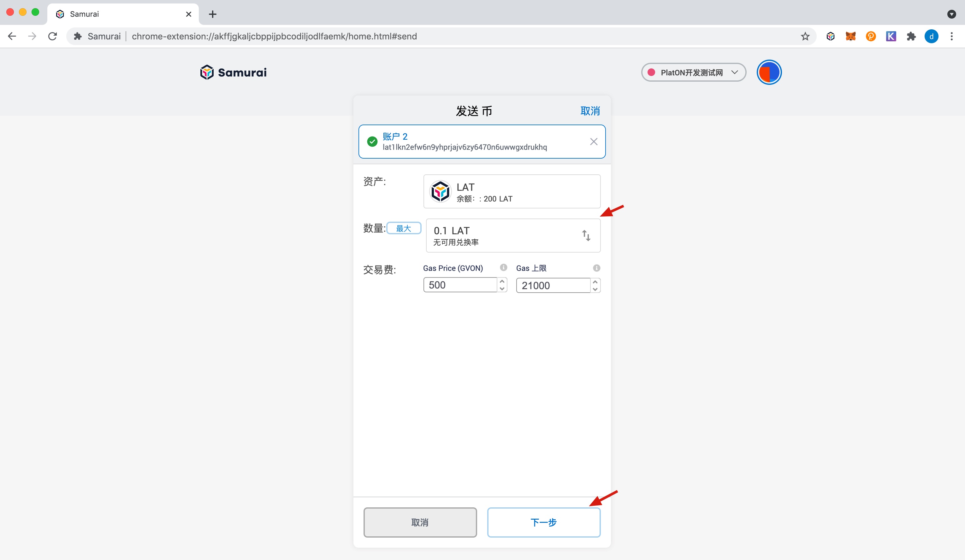The image size is (965, 560).
Task: Click the extension puzzle icon in address bar
Action: coord(78,36)
